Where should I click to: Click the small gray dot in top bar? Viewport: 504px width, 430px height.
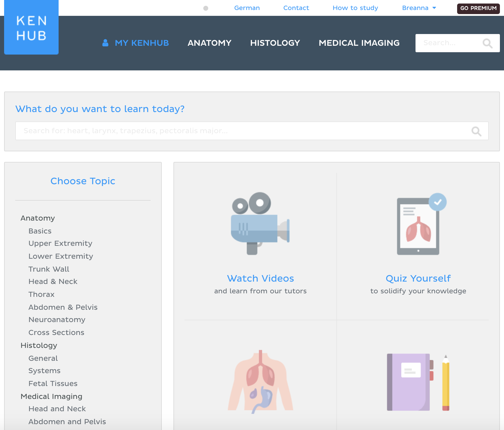coord(206,8)
